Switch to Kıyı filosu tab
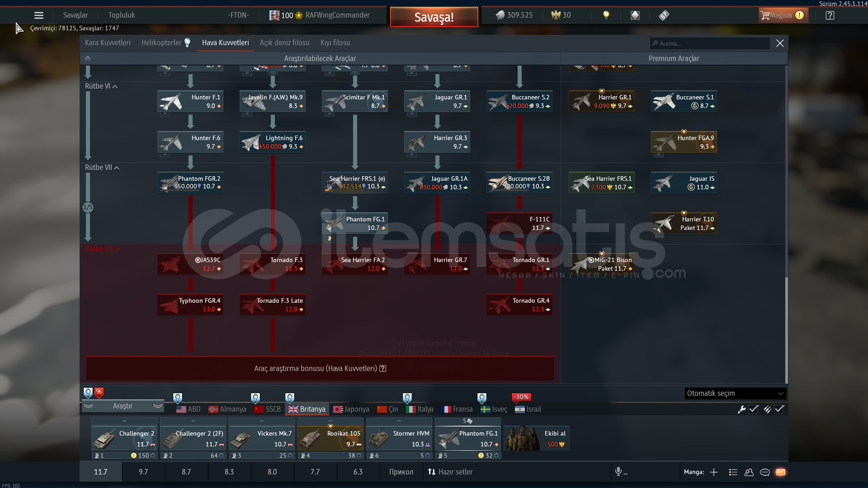The width and height of the screenshot is (868, 488). 335,43
